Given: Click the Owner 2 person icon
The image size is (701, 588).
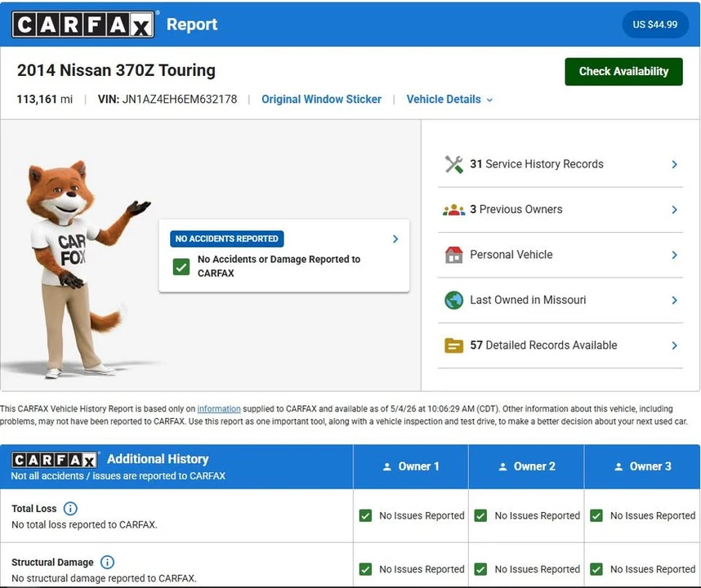Looking at the screenshot, I should tap(503, 467).
